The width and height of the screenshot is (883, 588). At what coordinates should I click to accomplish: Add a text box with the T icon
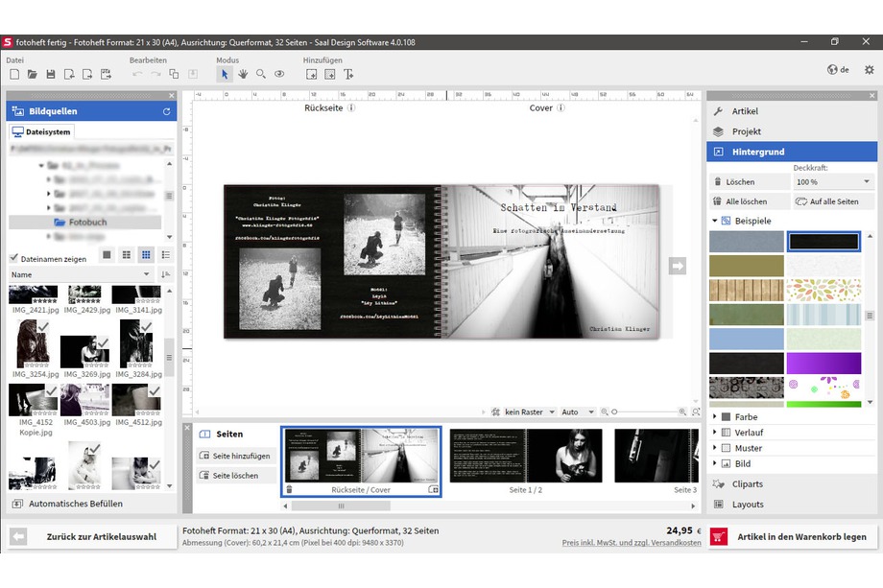(x=348, y=74)
